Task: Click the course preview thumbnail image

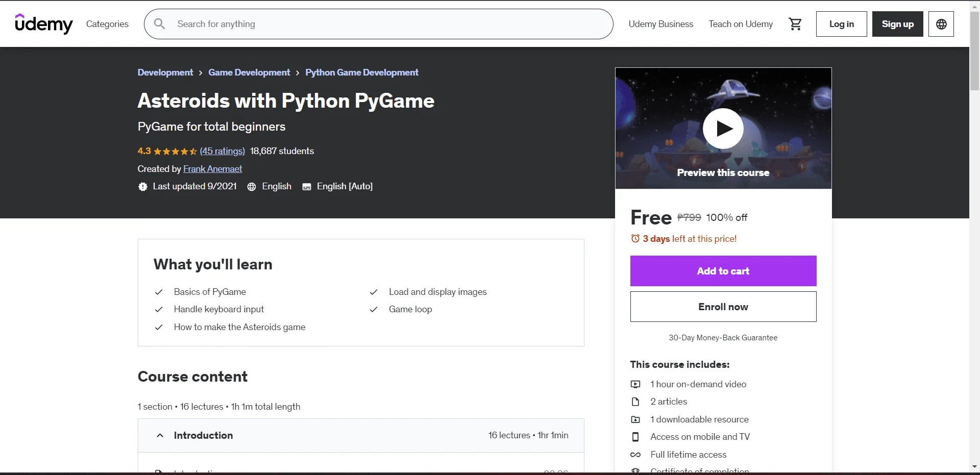Action: (723, 128)
